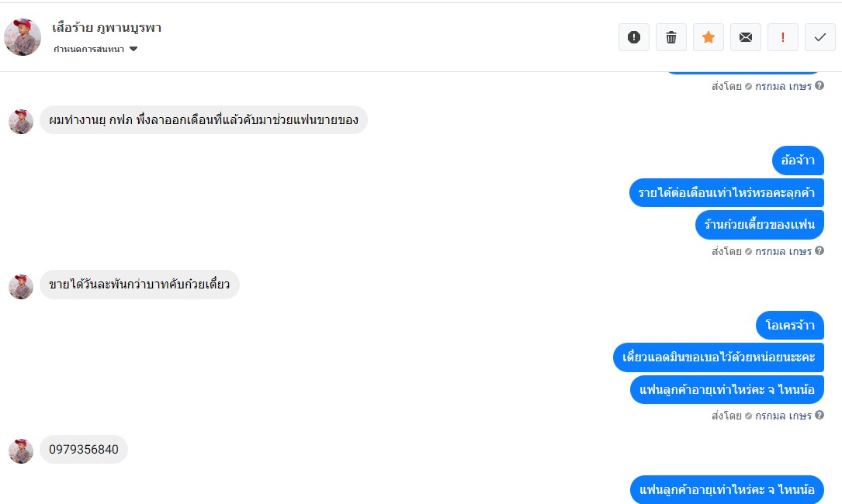This screenshot has width=842, height=504.
Task: Click the help icon beside the topmost sender label
Action: (819, 86)
